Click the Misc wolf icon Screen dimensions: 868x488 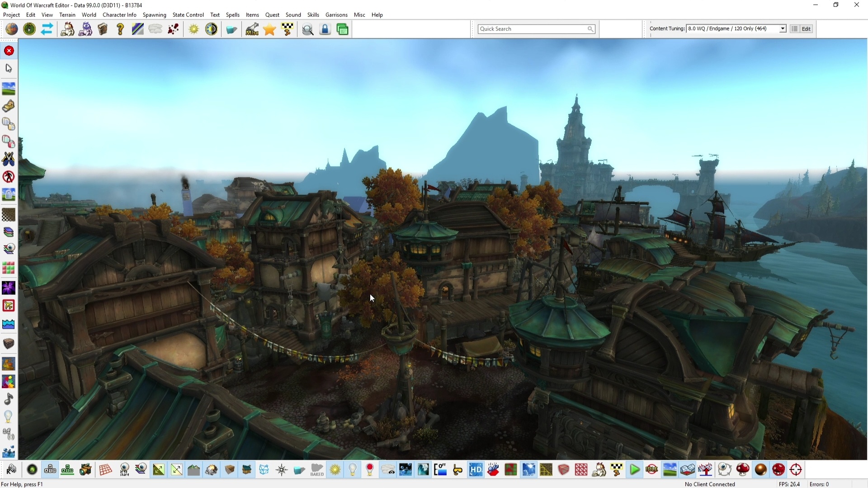point(252,29)
